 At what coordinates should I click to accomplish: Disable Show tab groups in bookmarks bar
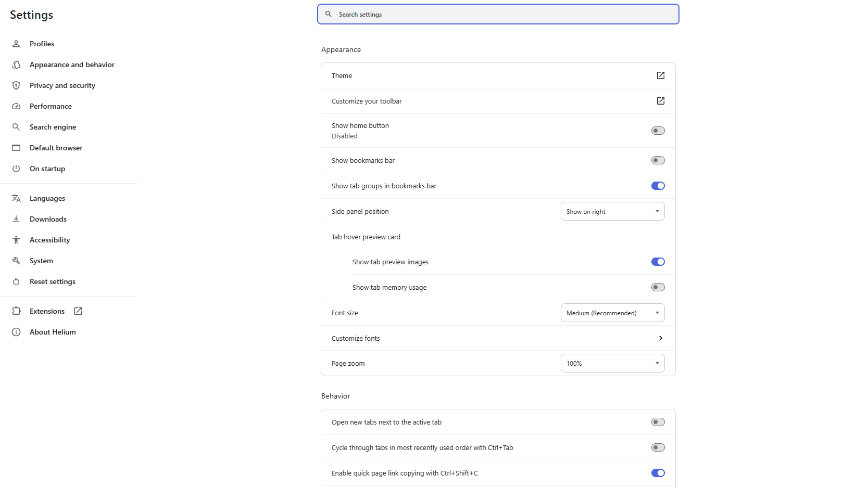point(658,186)
